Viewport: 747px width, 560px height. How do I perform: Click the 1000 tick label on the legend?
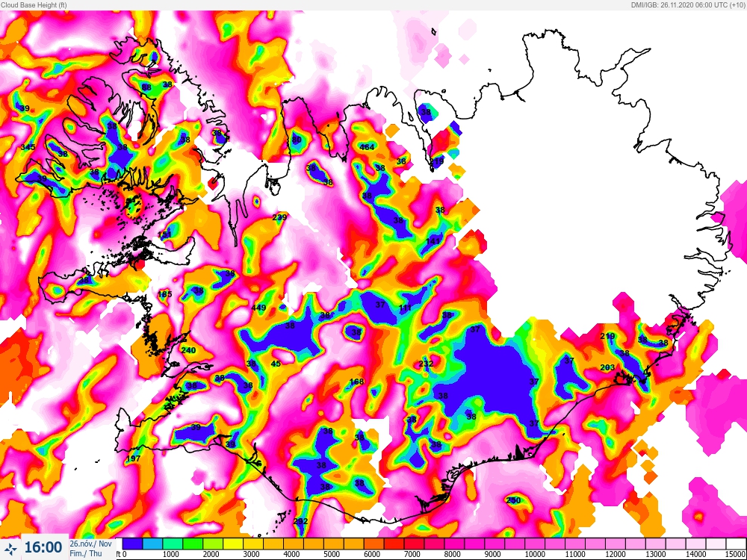click(x=170, y=555)
